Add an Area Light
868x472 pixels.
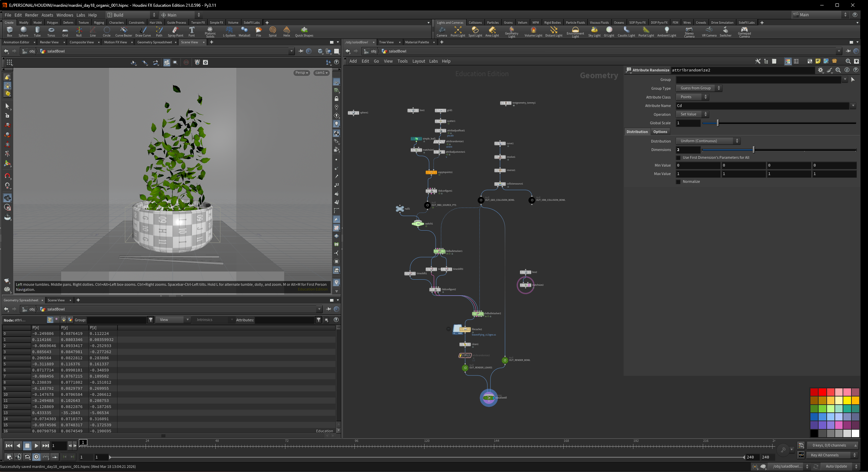(492, 31)
